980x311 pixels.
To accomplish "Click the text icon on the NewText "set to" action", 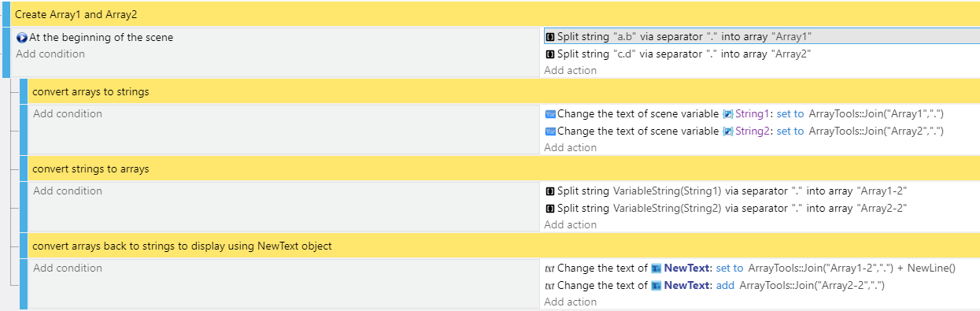I will pos(549,268).
